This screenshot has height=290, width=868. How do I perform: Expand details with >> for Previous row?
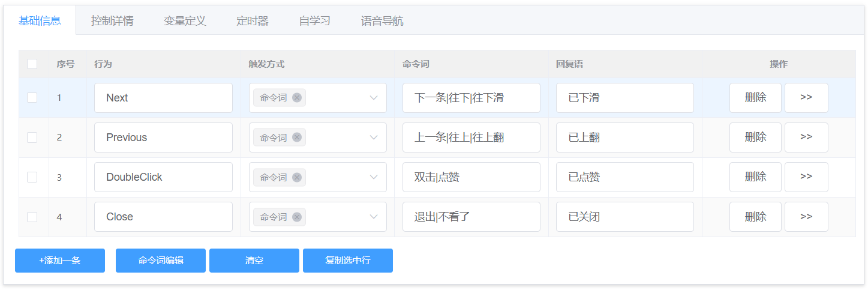[x=806, y=137]
